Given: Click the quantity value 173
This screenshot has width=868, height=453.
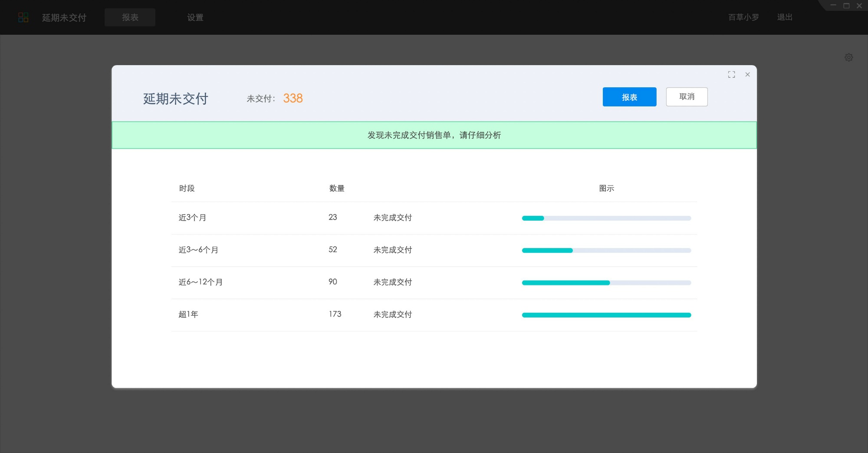Looking at the screenshot, I should click(x=335, y=314).
